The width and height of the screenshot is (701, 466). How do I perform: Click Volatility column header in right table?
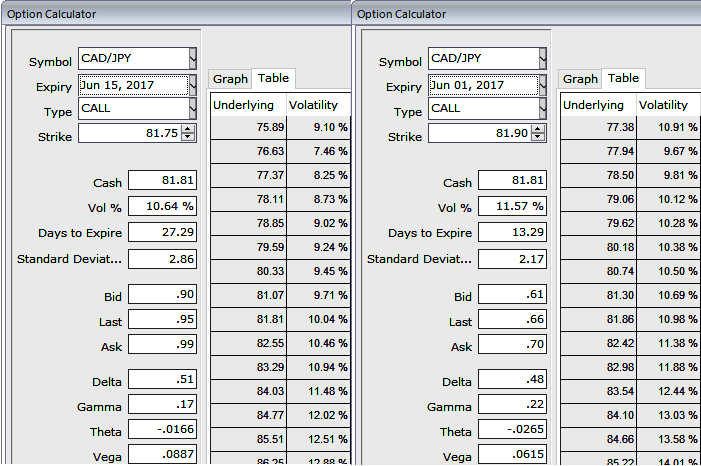pos(668,105)
